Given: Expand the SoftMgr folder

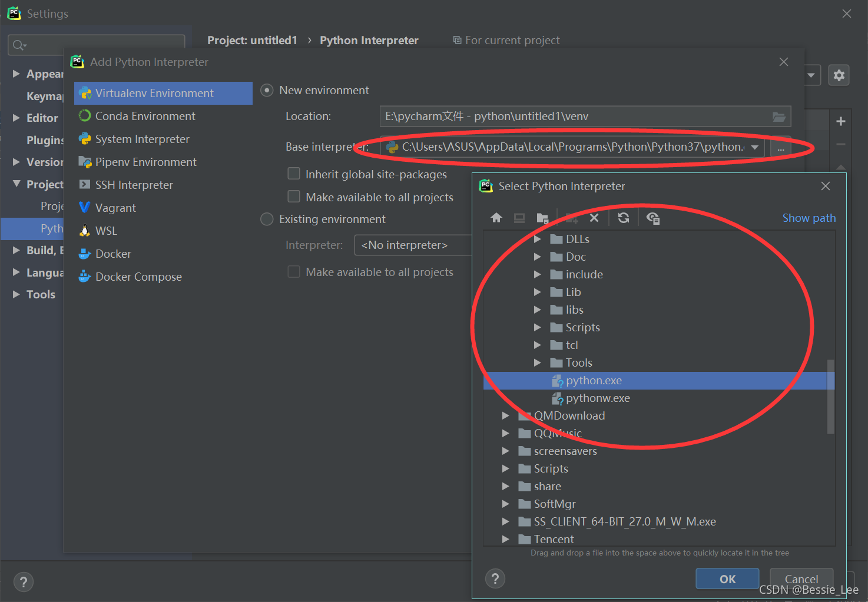Looking at the screenshot, I should [505, 504].
